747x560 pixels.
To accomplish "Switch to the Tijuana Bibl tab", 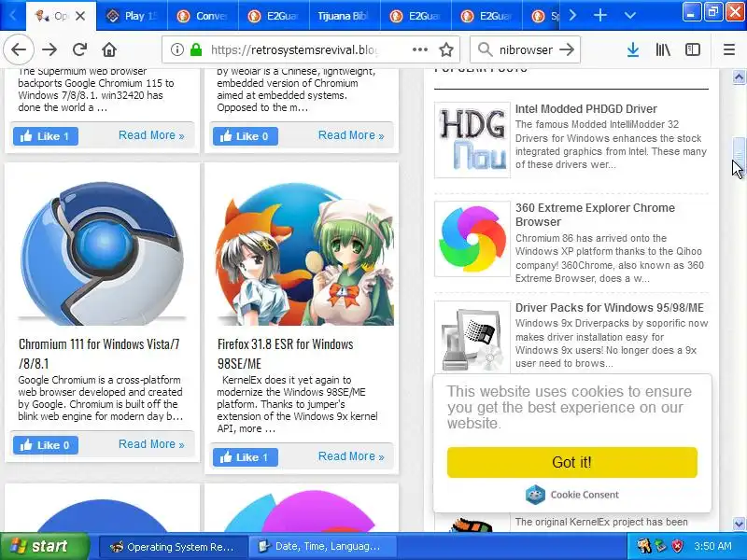I will (345, 16).
